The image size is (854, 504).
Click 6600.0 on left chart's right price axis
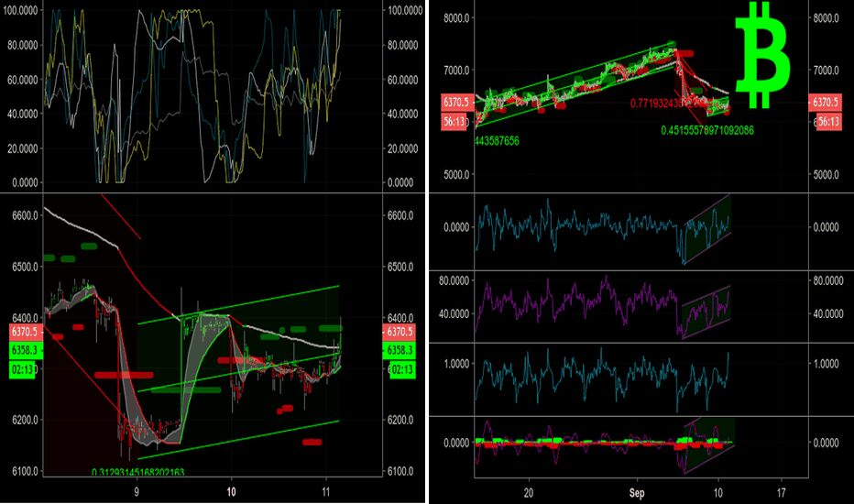click(x=401, y=215)
